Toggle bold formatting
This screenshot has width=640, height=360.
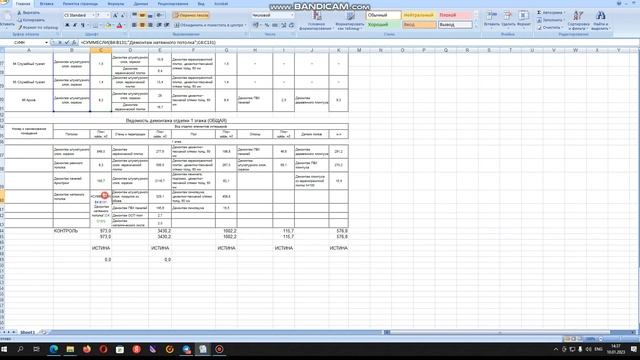tap(67, 25)
